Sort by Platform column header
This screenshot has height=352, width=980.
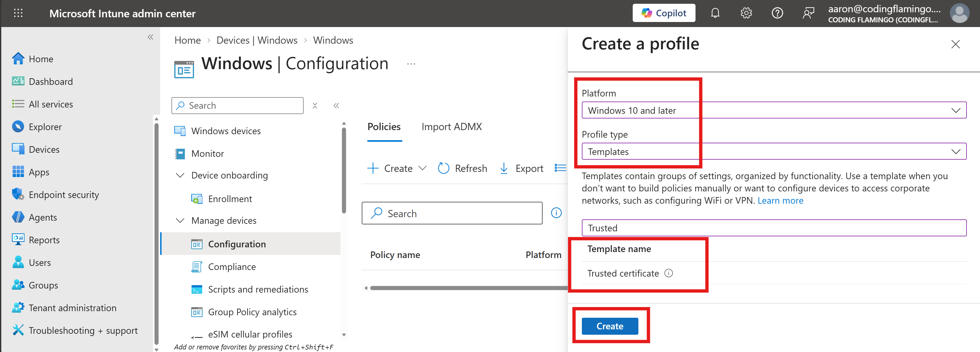pyautogui.click(x=543, y=255)
